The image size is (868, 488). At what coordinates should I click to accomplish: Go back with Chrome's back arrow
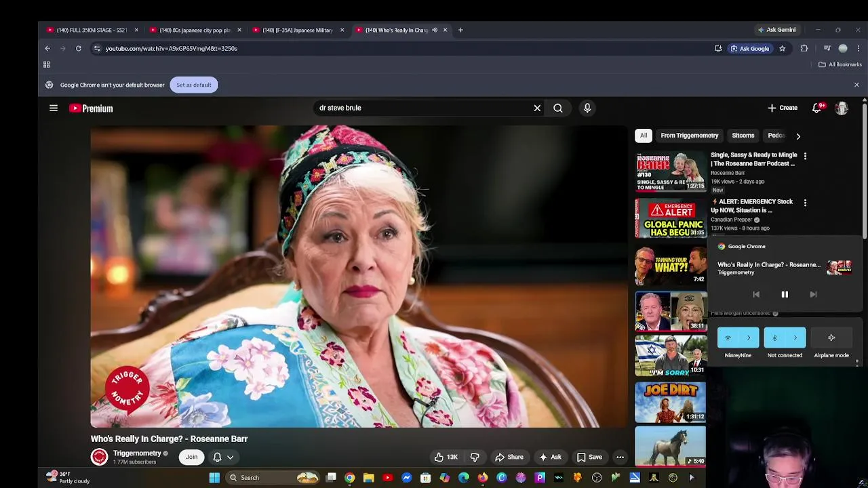tap(47, 48)
